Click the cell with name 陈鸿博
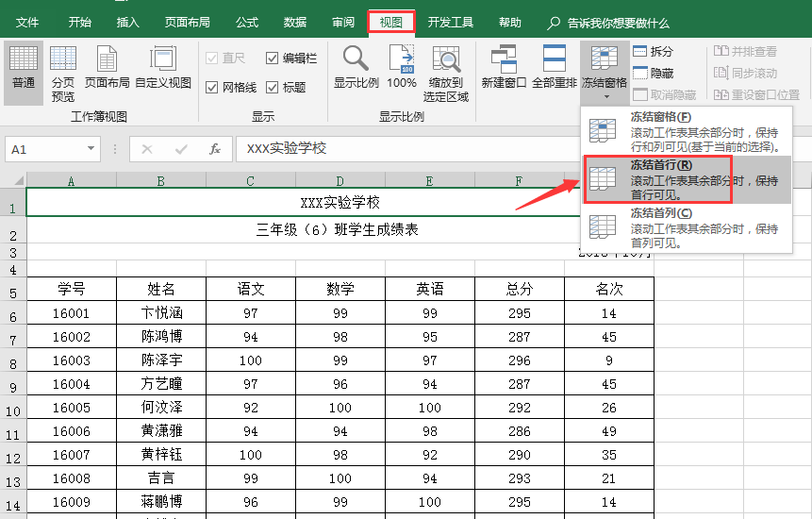 [161, 336]
